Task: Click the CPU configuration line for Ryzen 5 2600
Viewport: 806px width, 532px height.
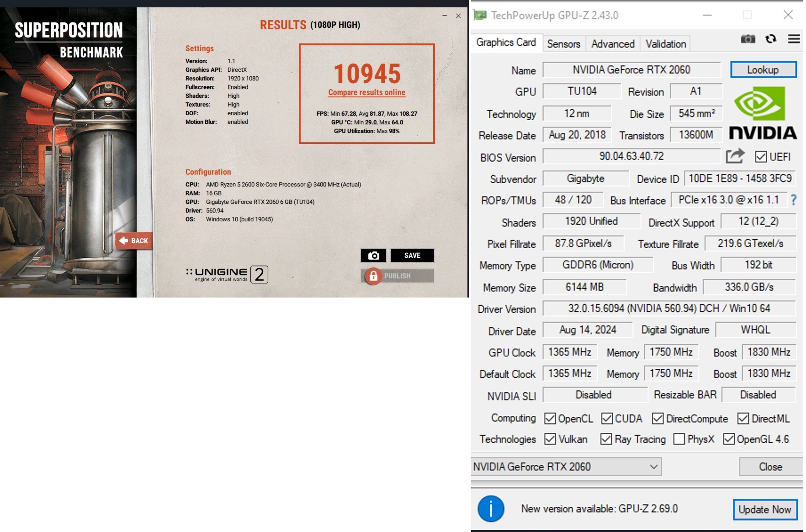Action: coord(273,185)
